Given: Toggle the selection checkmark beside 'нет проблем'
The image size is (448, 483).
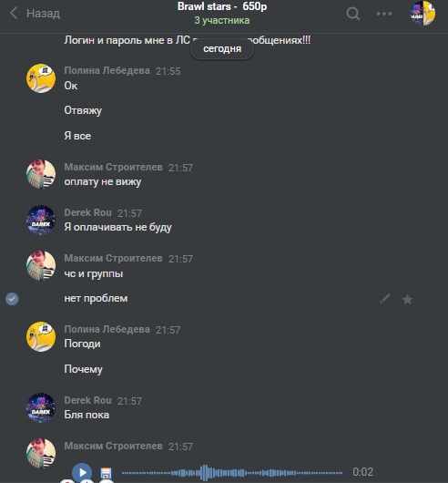Looking at the screenshot, I should tap(12, 299).
